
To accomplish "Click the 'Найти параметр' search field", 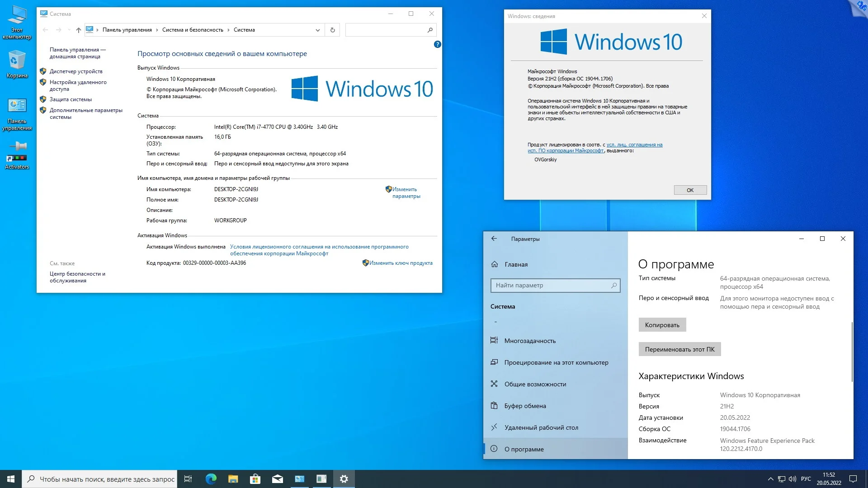I will pyautogui.click(x=552, y=285).
